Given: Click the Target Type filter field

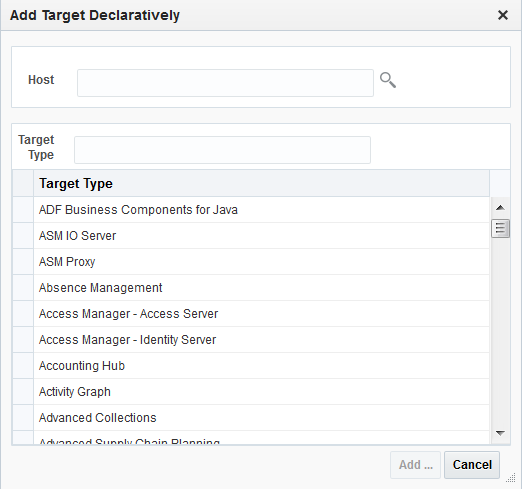Looking at the screenshot, I should click(x=222, y=150).
